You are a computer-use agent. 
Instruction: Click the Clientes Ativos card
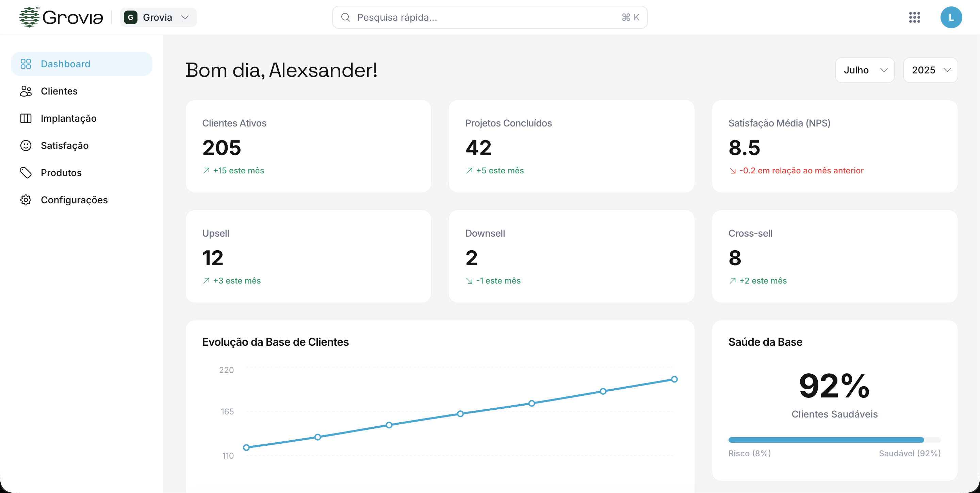[x=308, y=146]
